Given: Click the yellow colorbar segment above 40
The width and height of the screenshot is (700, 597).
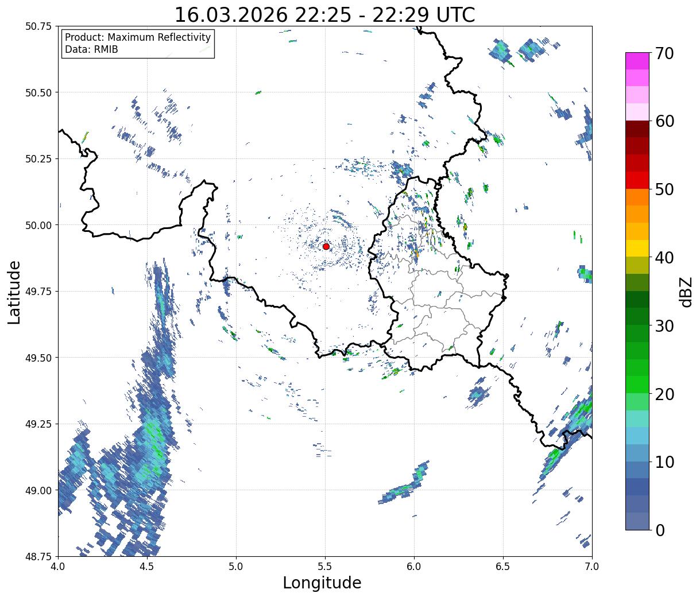Looking at the screenshot, I should 637,248.
